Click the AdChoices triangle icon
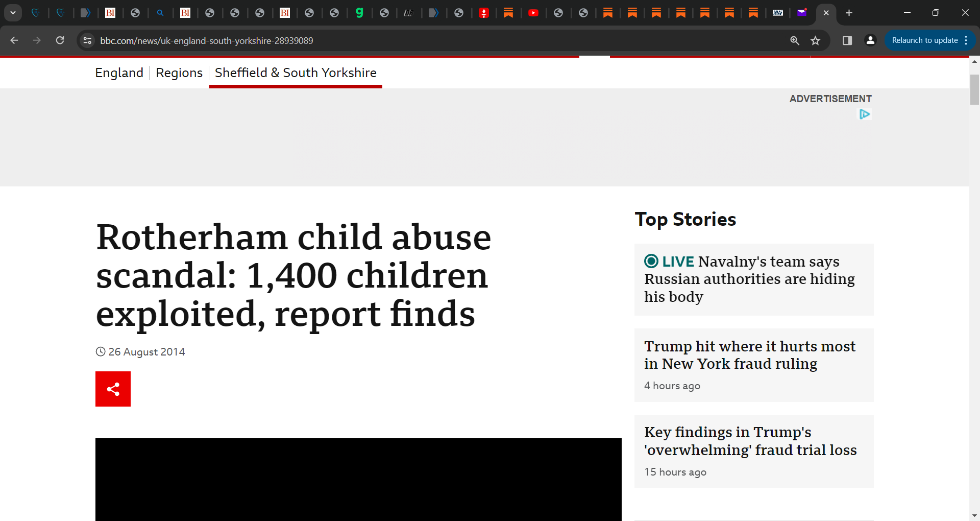The image size is (980, 521). [x=864, y=114]
